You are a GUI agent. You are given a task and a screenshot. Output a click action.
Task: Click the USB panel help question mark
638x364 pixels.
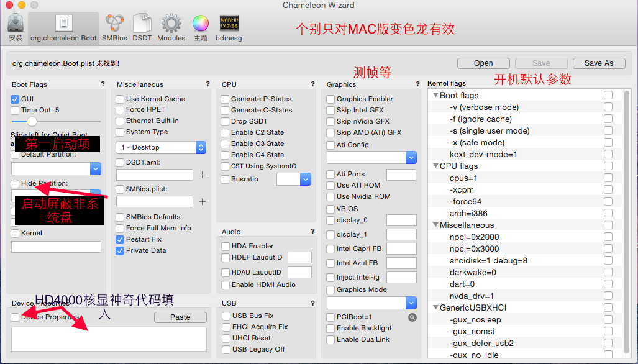pyautogui.click(x=312, y=303)
